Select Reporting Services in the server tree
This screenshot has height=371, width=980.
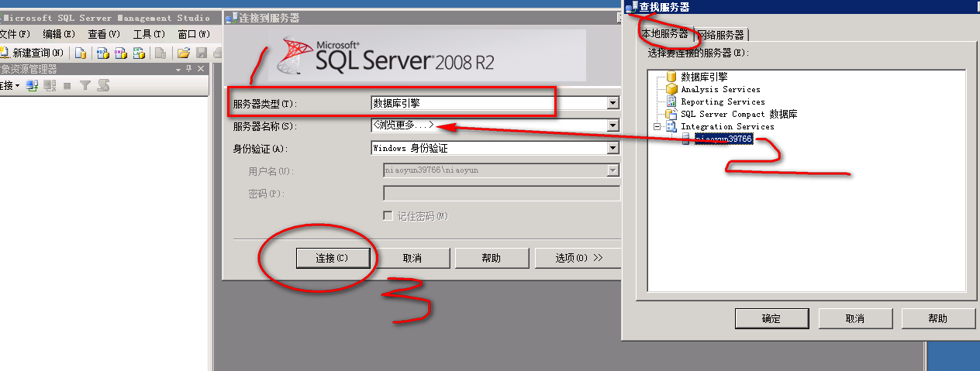(x=723, y=101)
